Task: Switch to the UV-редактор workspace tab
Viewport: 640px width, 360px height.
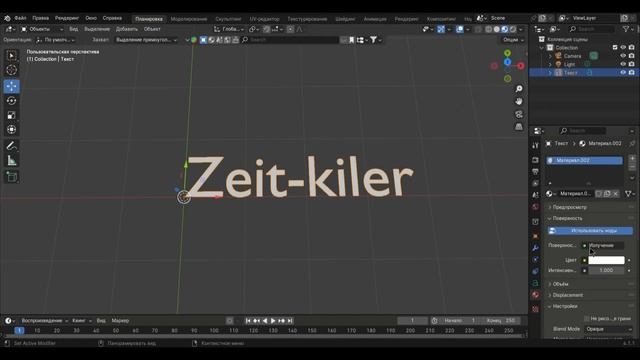Action: click(x=264, y=19)
